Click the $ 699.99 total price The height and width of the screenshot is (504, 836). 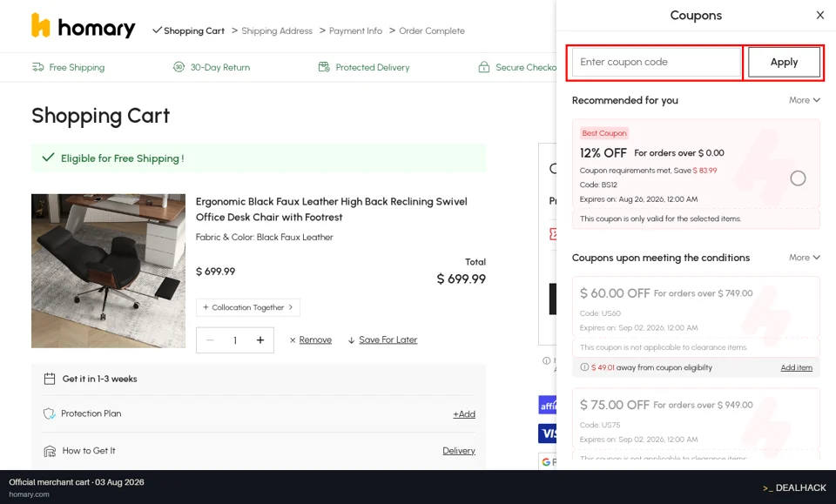click(462, 279)
